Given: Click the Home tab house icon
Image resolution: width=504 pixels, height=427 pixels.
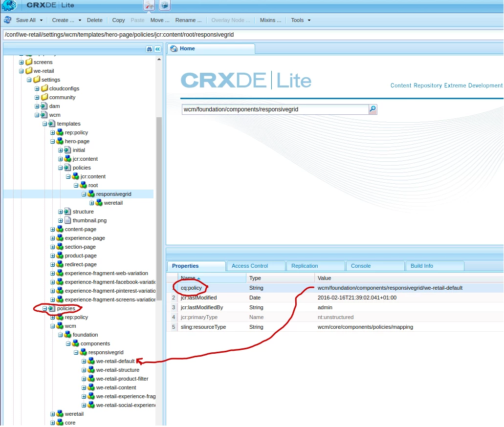Looking at the screenshot, I should (174, 48).
